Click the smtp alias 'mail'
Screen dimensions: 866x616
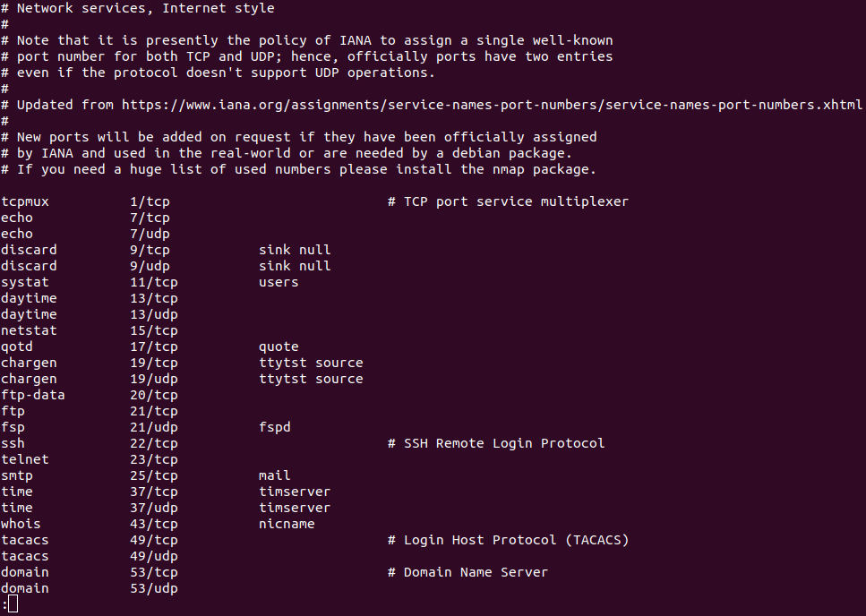[x=275, y=475]
